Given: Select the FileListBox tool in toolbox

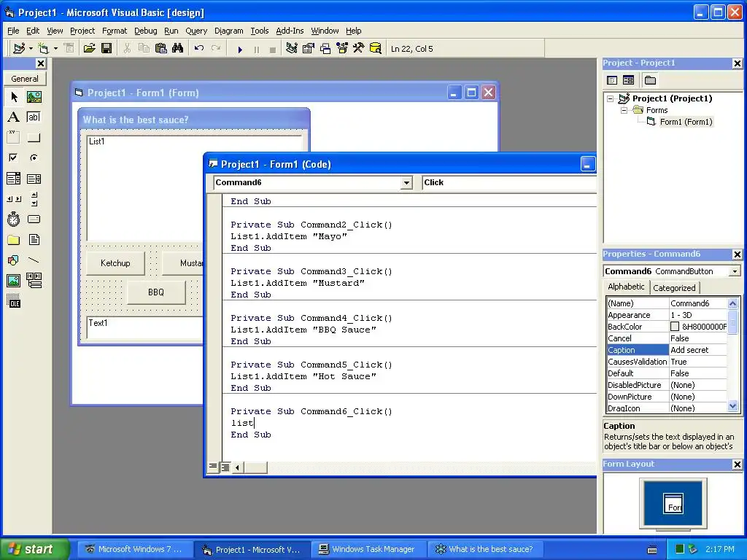Looking at the screenshot, I should tap(34, 239).
